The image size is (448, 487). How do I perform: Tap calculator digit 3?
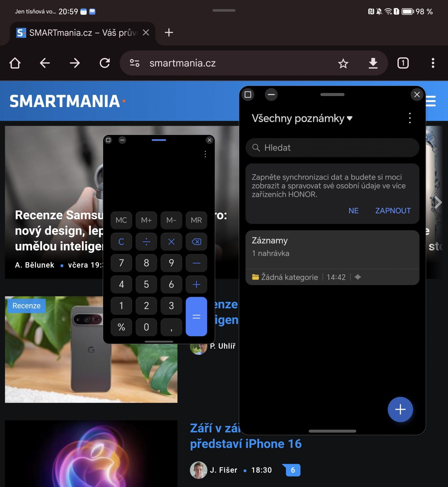click(171, 306)
